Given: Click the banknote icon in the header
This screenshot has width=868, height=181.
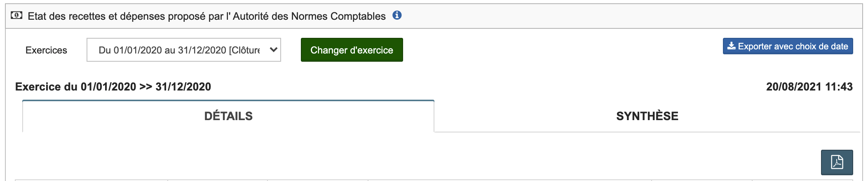Looking at the screenshot, I should [x=16, y=16].
